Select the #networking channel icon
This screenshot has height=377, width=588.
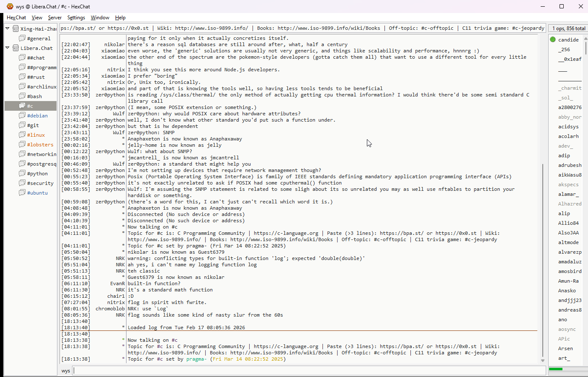[22, 154]
